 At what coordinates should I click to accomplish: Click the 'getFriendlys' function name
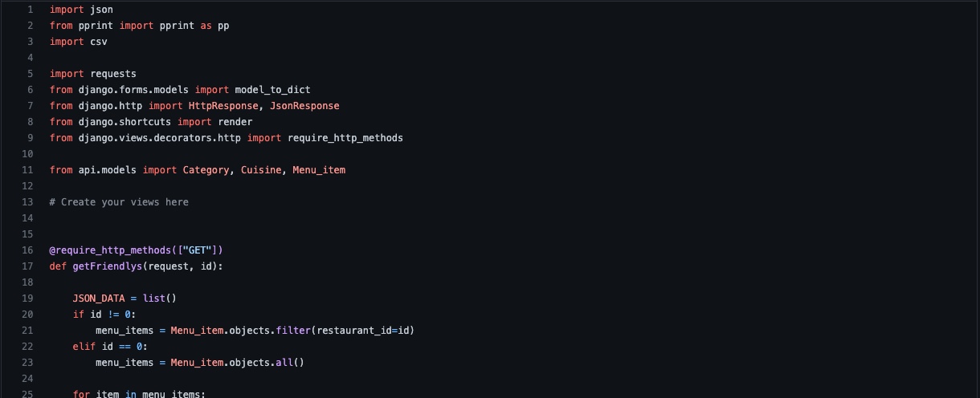pyautogui.click(x=113, y=266)
